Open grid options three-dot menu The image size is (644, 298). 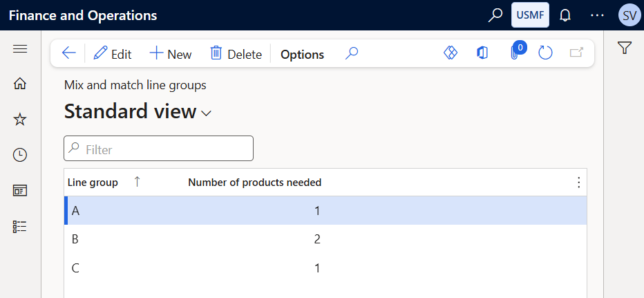coord(578,182)
